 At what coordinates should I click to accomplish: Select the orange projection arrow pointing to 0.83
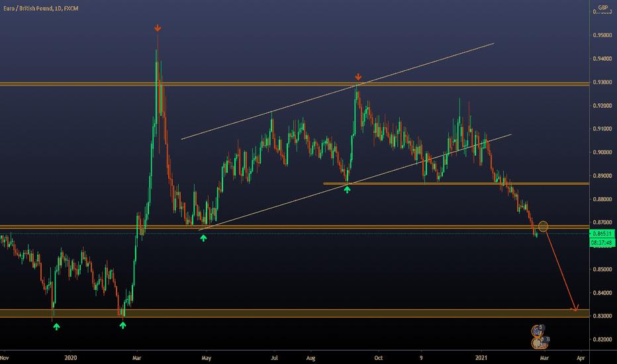click(x=561, y=271)
